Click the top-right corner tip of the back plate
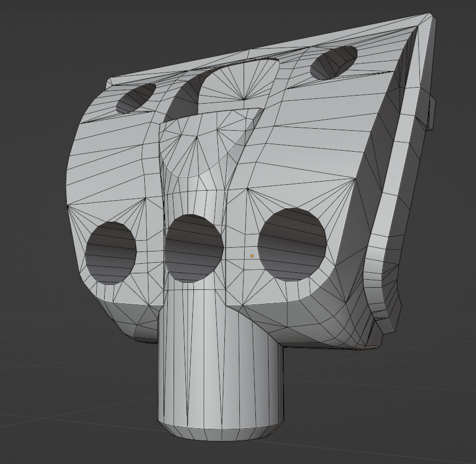This screenshot has width=476, height=464. [x=430, y=15]
